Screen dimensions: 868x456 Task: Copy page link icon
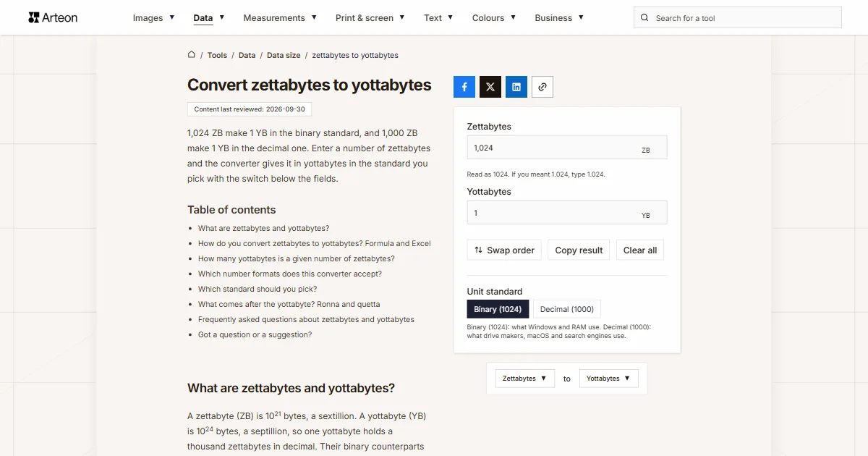coord(542,87)
